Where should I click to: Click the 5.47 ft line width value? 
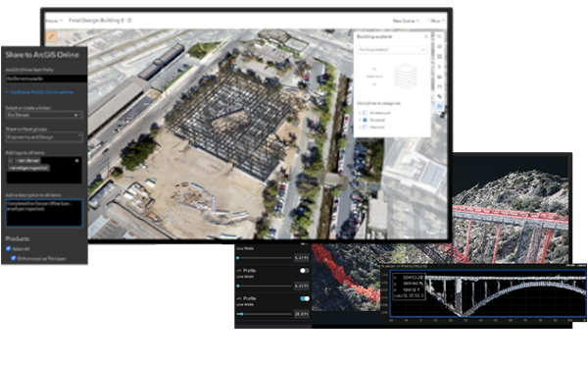coord(302,258)
